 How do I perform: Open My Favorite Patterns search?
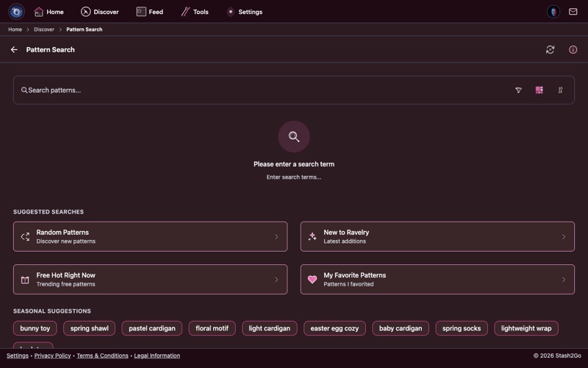click(x=437, y=280)
